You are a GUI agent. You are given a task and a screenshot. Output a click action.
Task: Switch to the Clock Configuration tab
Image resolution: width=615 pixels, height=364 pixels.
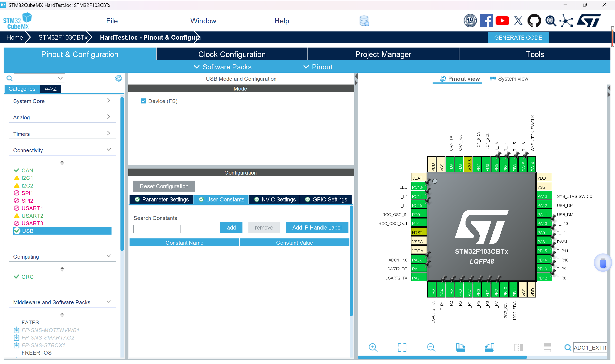click(232, 54)
